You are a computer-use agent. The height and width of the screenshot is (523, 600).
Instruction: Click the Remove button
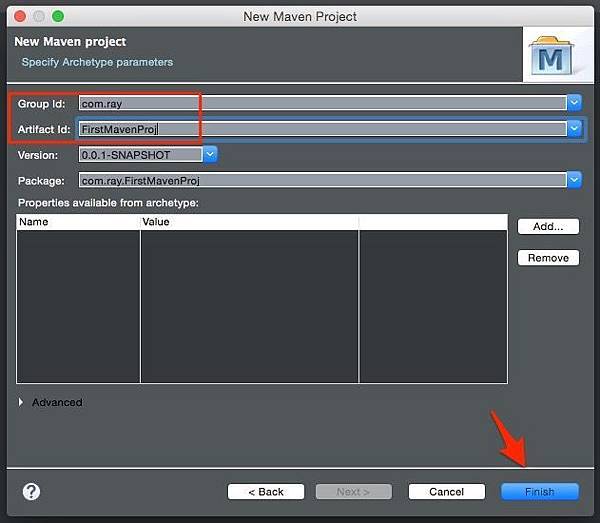coord(548,258)
